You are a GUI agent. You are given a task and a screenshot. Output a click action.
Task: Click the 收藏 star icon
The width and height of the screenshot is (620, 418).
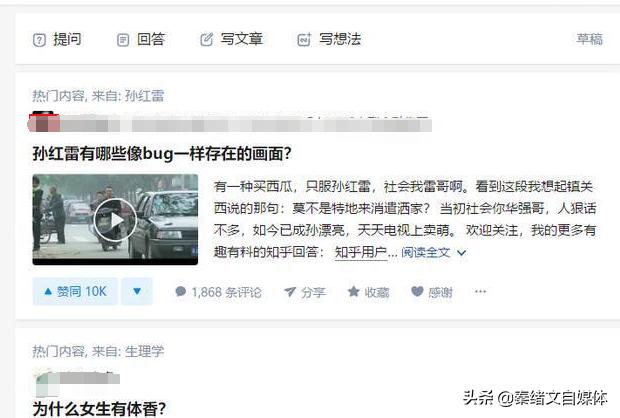353,291
